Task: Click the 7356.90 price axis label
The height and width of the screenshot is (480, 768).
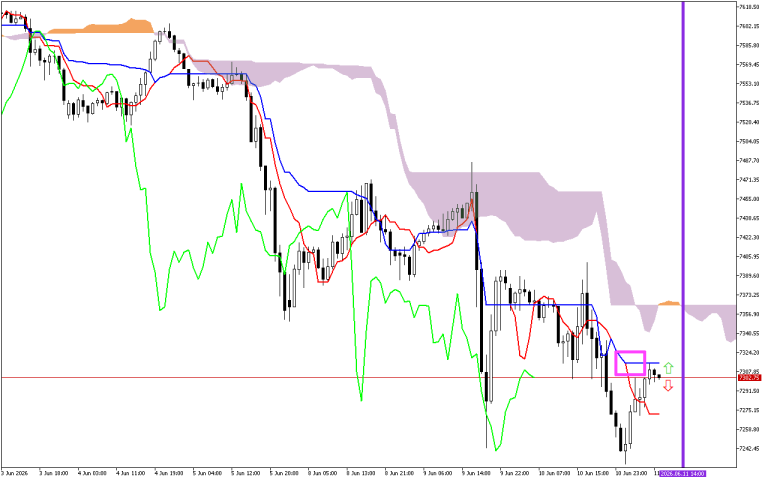Action: 749,314
